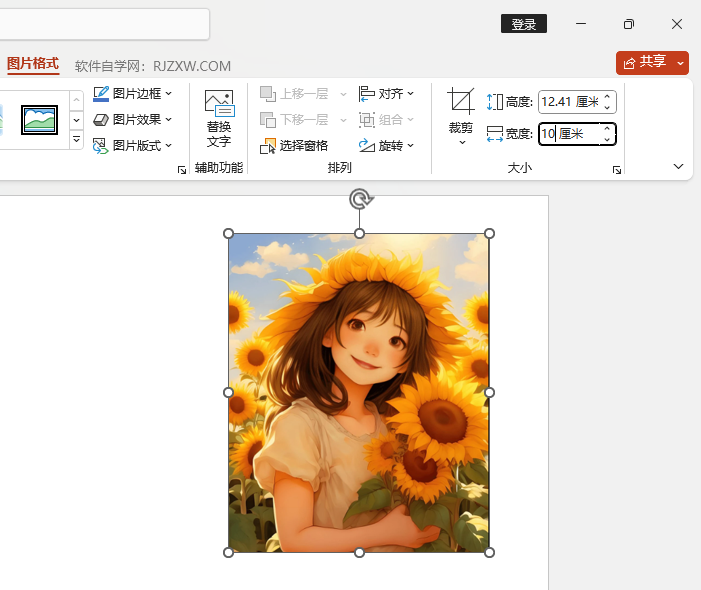Screen dimensions: 701x590
Task: Click the bottom-middle resize handle of picture
Action: [359, 553]
